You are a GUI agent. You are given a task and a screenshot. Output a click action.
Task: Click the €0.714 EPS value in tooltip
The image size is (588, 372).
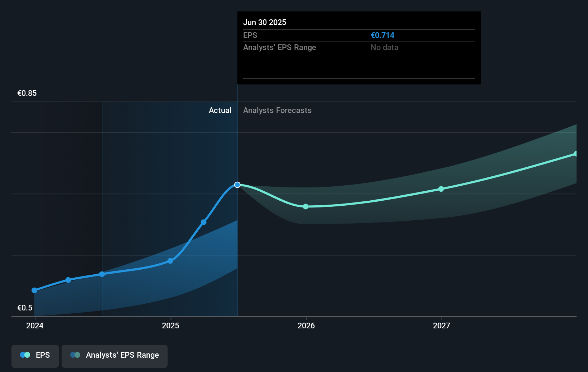click(382, 35)
